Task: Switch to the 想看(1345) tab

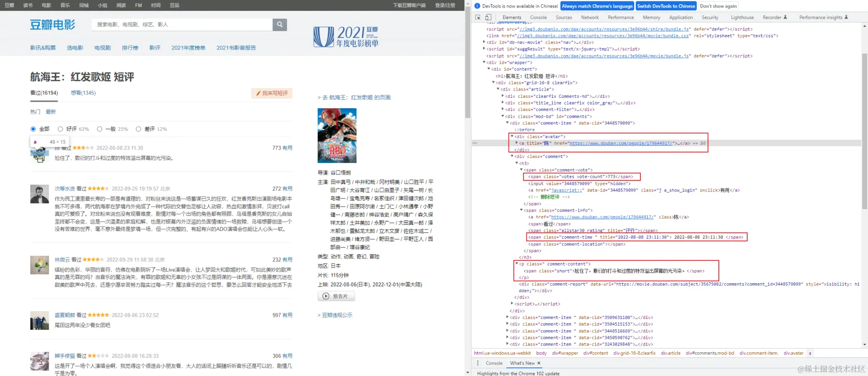Action: click(83, 93)
